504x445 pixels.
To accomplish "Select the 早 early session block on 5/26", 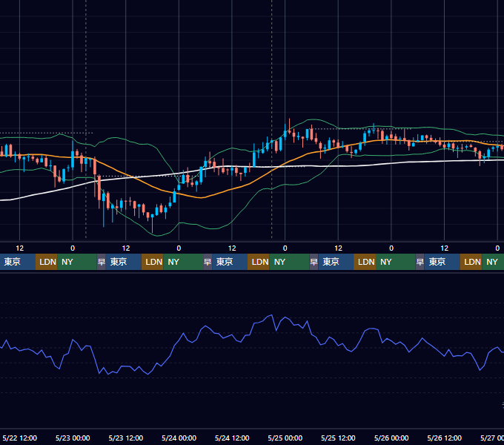I will pyautogui.click(x=420, y=262).
